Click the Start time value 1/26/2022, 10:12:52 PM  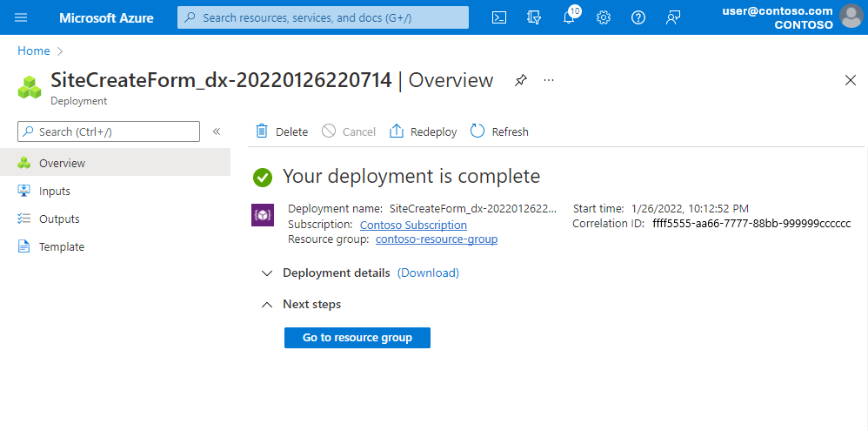(x=690, y=209)
